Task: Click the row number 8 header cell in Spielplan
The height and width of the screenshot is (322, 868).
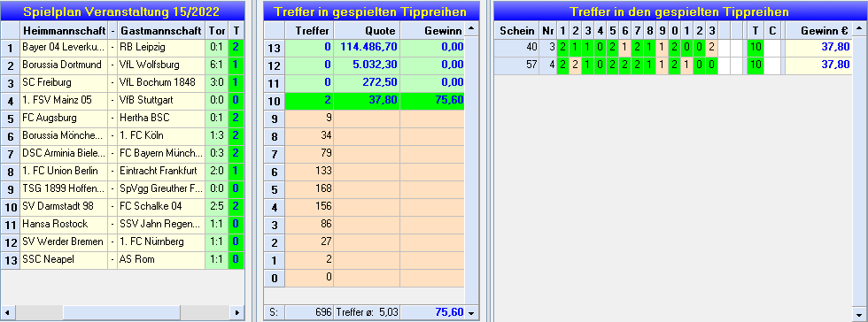Action: tap(11, 171)
